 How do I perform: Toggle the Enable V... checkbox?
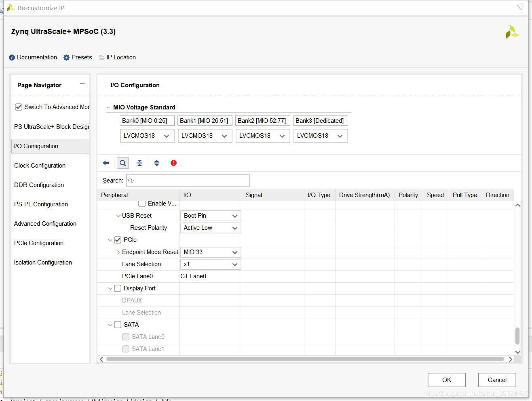[142, 204]
